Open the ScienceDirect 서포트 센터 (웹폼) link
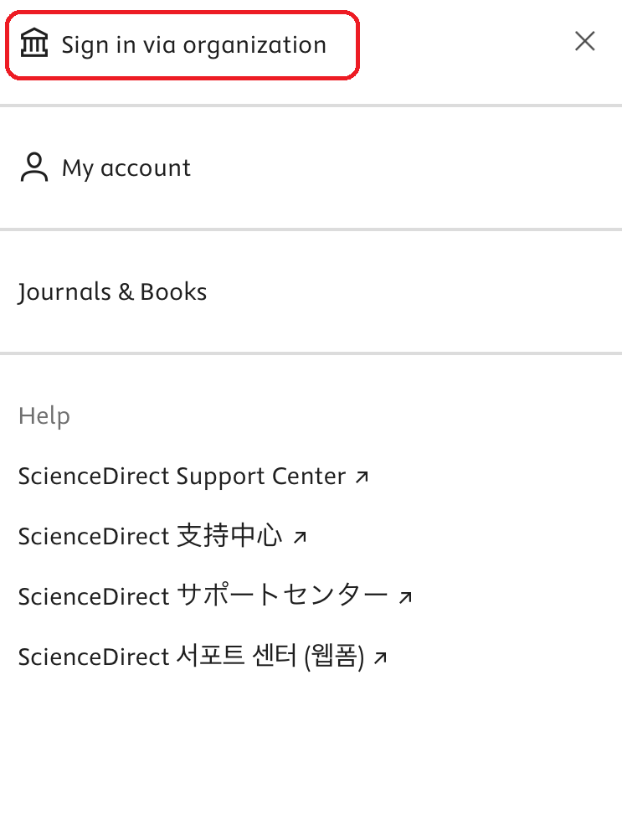622x840 pixels. pos(203,657)
